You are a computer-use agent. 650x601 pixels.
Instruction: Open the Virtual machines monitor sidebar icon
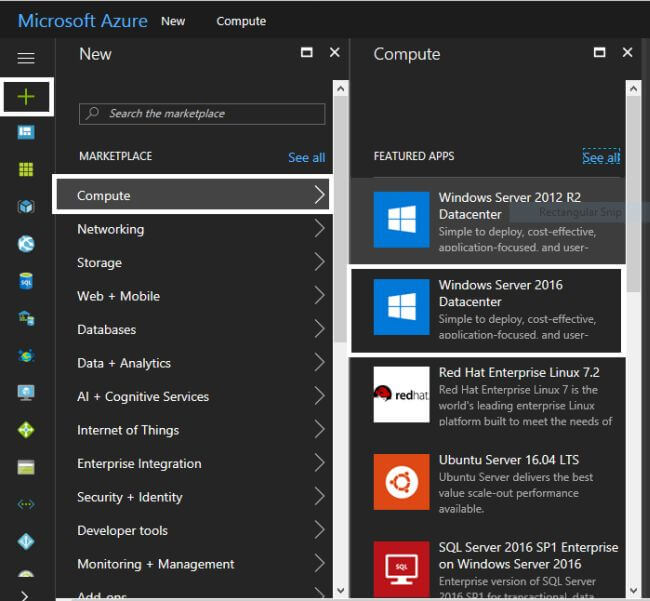click(x=26, y=392)
